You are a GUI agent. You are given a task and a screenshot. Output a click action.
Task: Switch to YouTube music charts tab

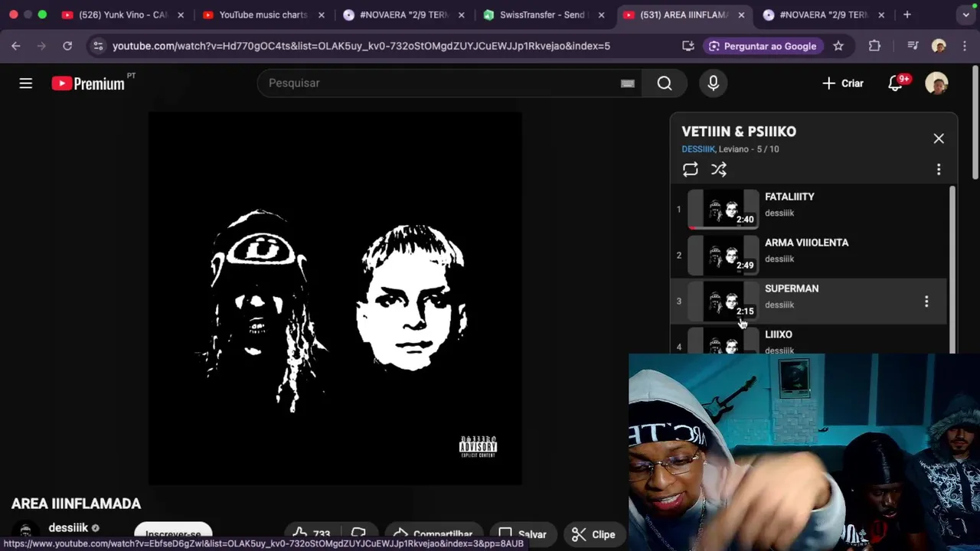click(262, 15)
